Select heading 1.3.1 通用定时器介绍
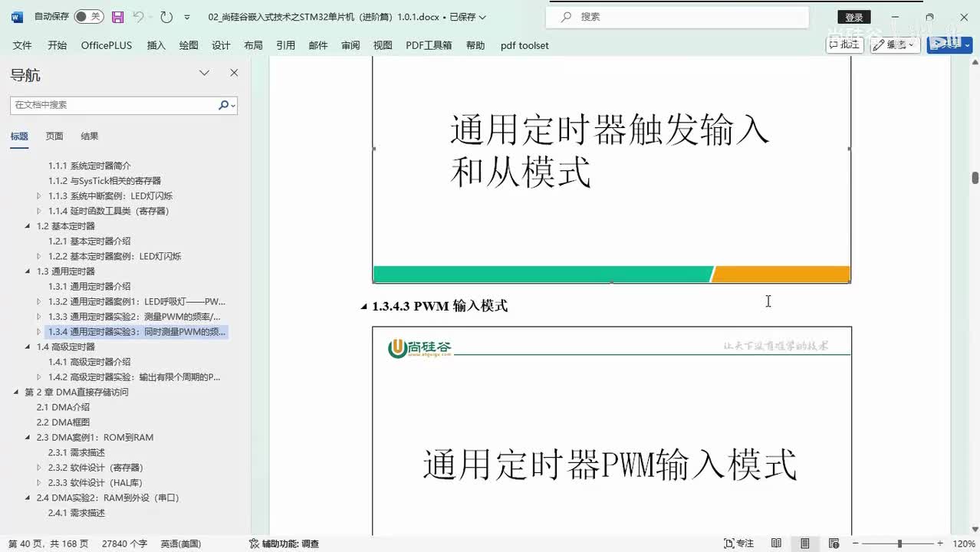980x552 pixels. (x=90, y=286)
